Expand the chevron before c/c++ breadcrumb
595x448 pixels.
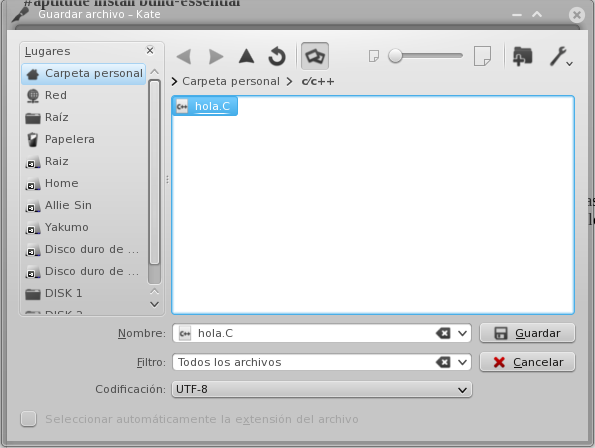pyautogui.click(x=290, y=82)
